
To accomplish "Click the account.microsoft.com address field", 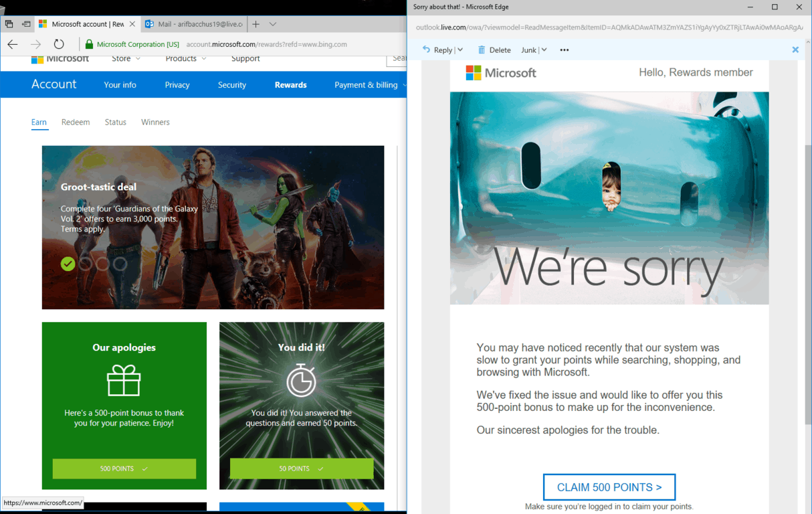I will click(x=266, y=44).
